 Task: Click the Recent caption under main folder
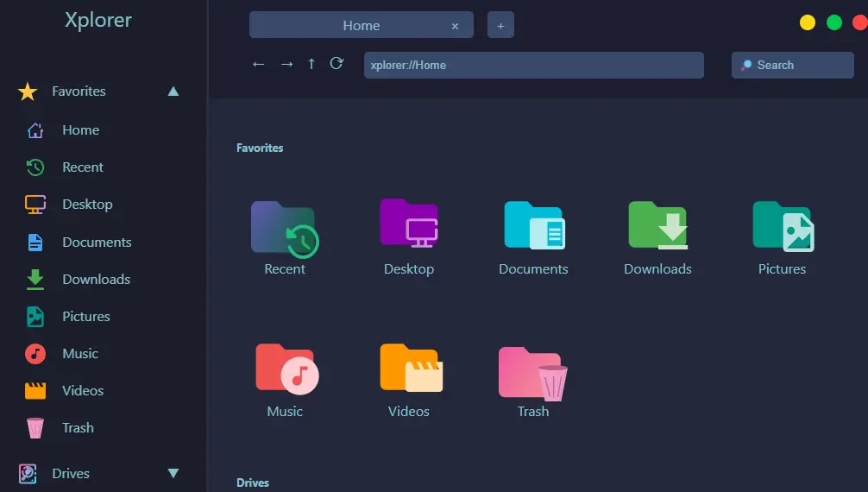285,269
